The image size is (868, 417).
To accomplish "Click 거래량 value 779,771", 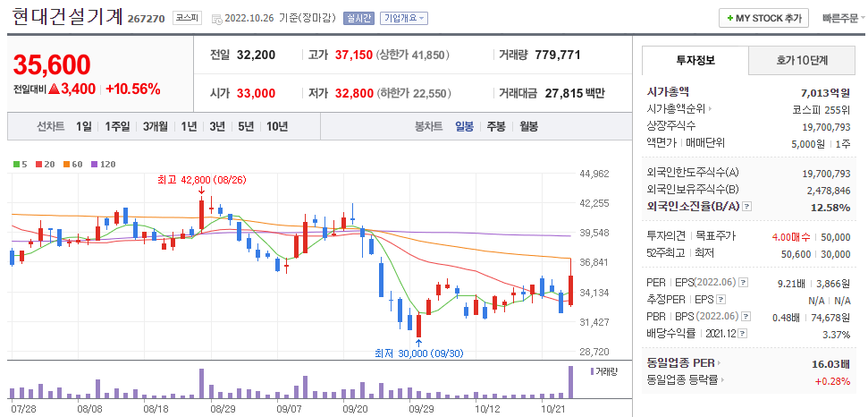I will pyautogui.click(x=558, y=55).
